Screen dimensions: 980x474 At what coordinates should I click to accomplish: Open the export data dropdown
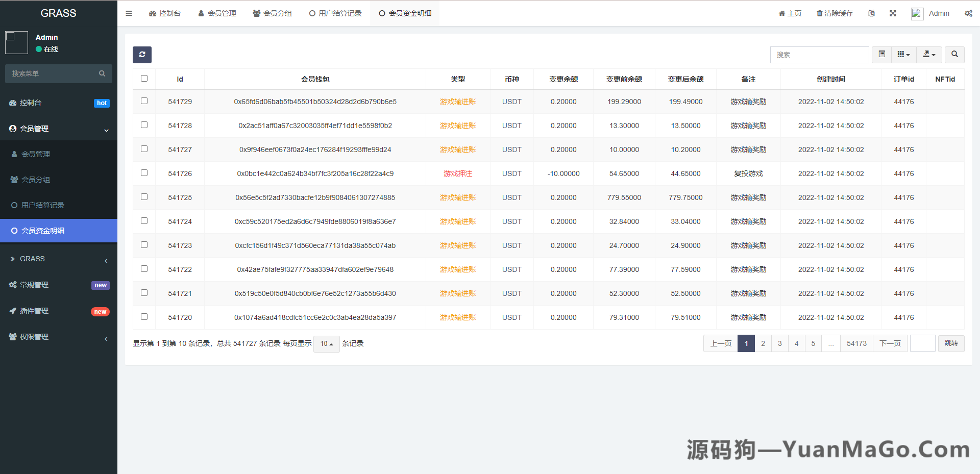pos(929,55)
